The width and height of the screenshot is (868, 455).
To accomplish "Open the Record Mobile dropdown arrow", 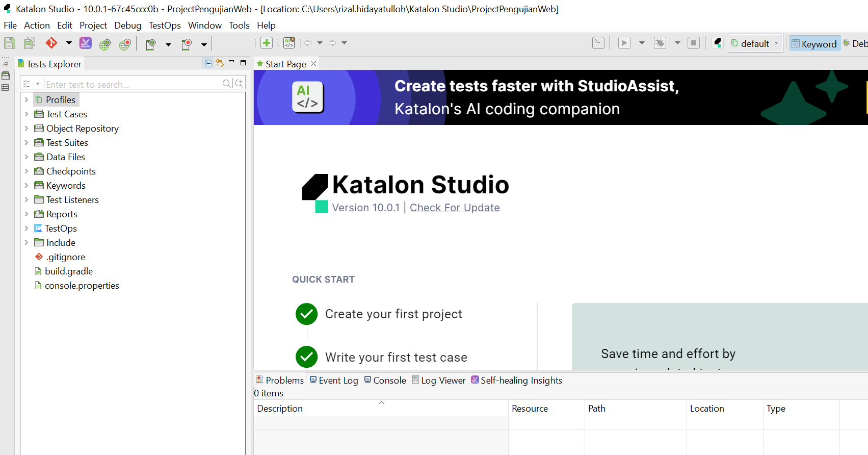I will tap(204, 45).
